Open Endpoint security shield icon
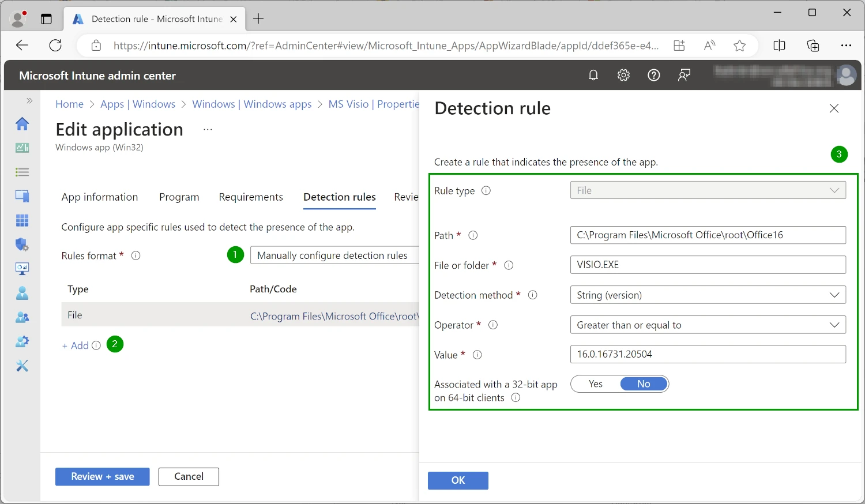Screen dimensions: 865x504 click(x=22, y=245)
